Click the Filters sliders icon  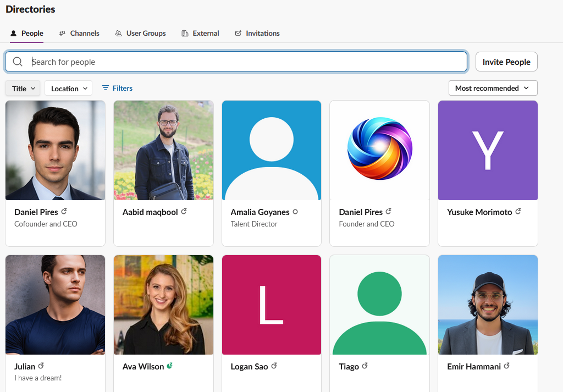106,88
